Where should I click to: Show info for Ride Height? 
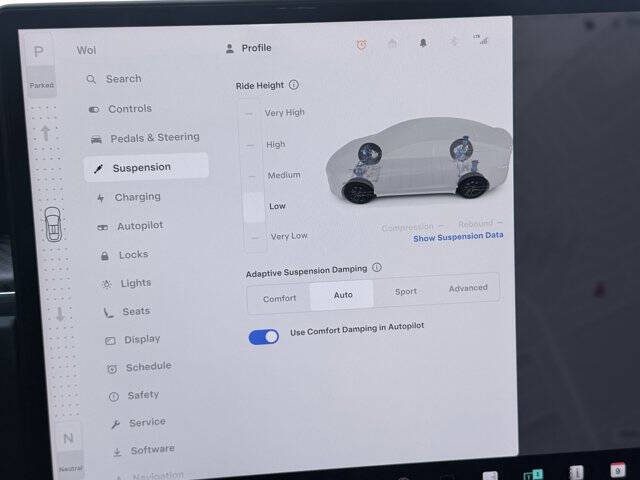[293, 84]
